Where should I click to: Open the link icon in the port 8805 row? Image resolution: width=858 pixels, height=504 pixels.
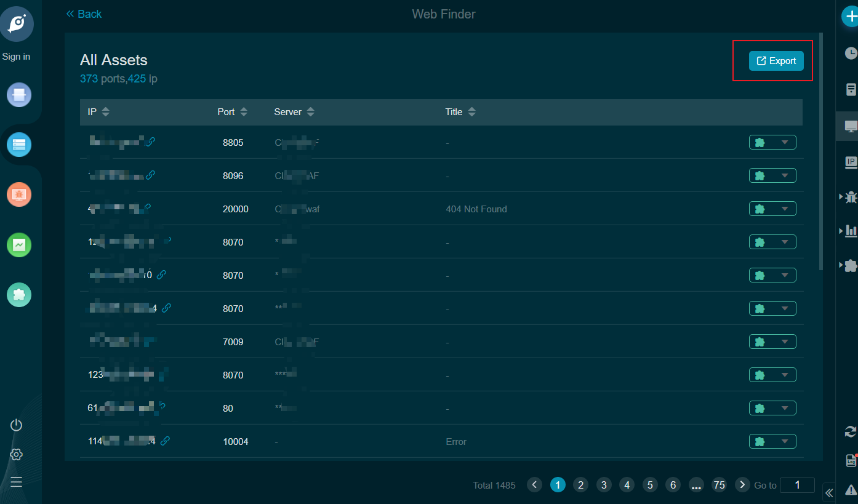click(x=150, y=142)
